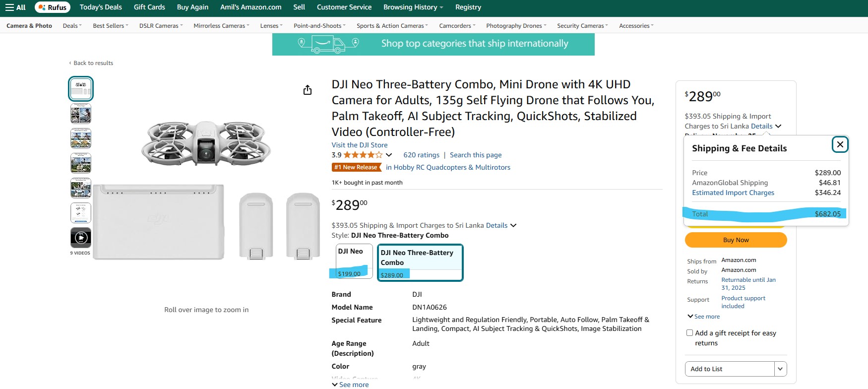Click the international shipping truck banner
The width and height of the screenshot is (868, 389).
pos(433,44)
